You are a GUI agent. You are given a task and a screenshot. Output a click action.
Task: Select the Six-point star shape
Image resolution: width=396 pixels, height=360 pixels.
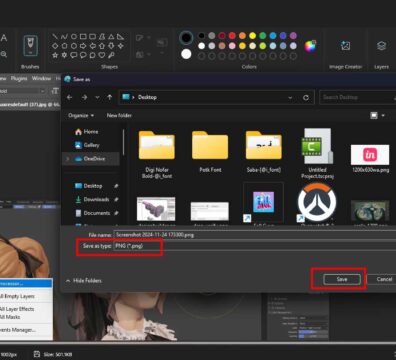(x=64, y=55)
